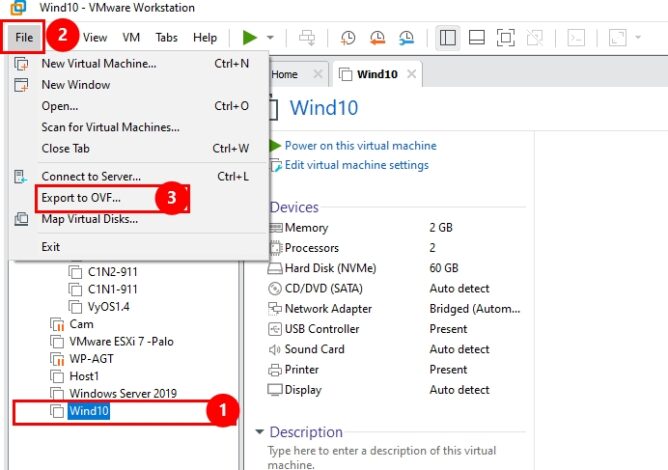
Task: Choose Map Virtual Disks menu entry
Action: (x=139, y=219)
